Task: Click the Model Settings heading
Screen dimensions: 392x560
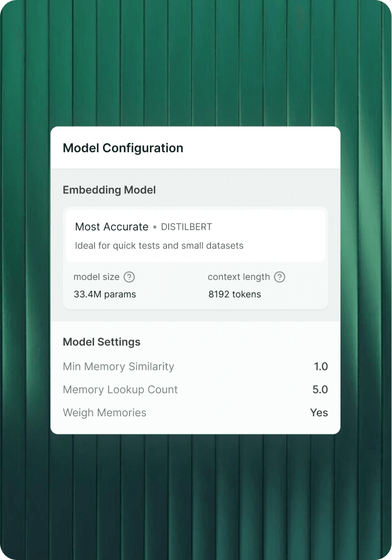Action: (101, 342)
